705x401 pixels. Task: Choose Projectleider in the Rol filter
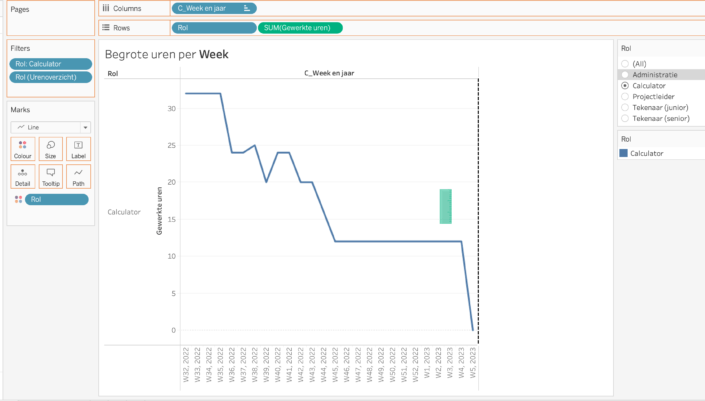(625, 96)
